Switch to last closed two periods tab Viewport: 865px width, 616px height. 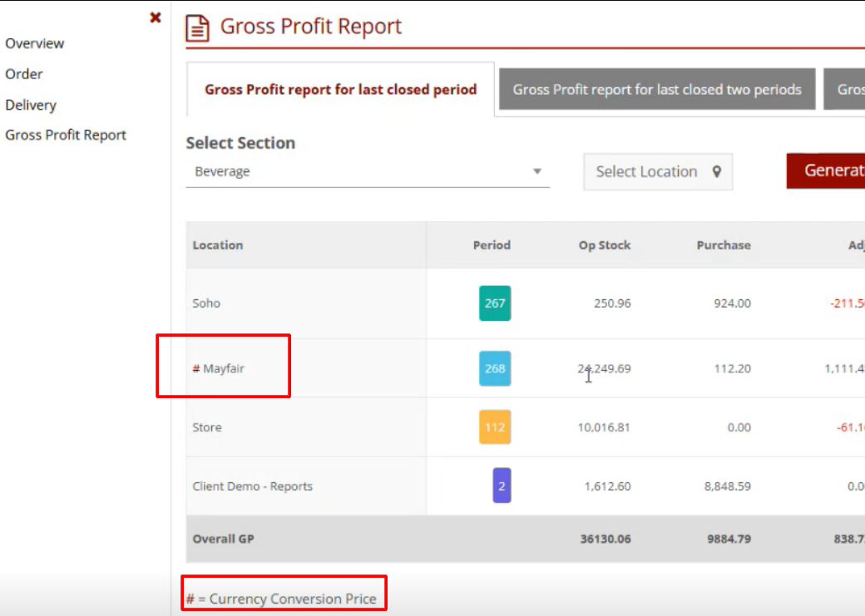657,90
